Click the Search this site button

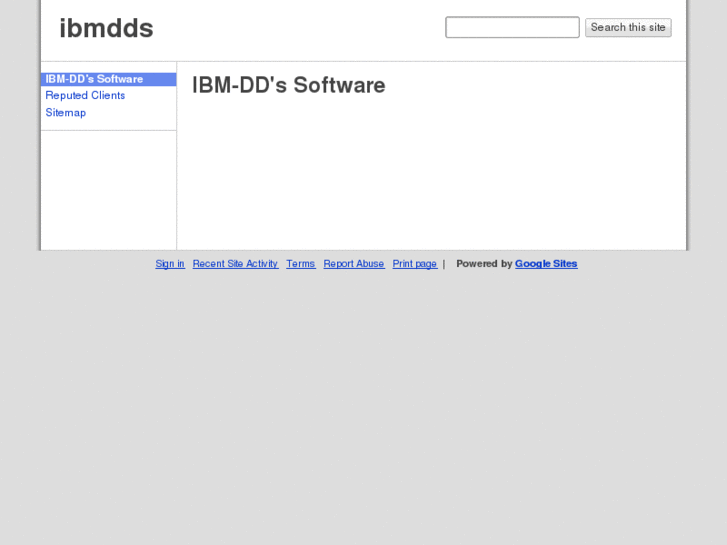point(628,27)
